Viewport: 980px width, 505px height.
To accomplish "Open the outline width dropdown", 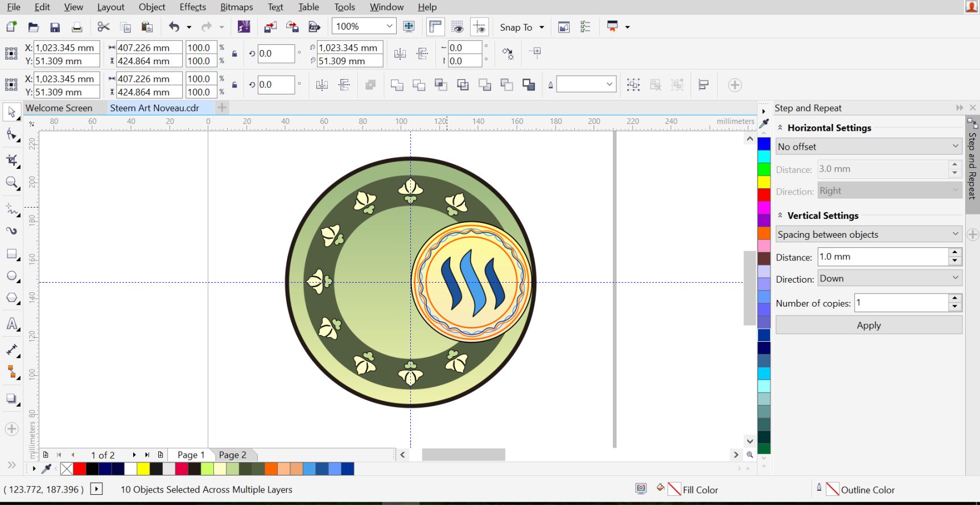I will click(x=610, y=85).
